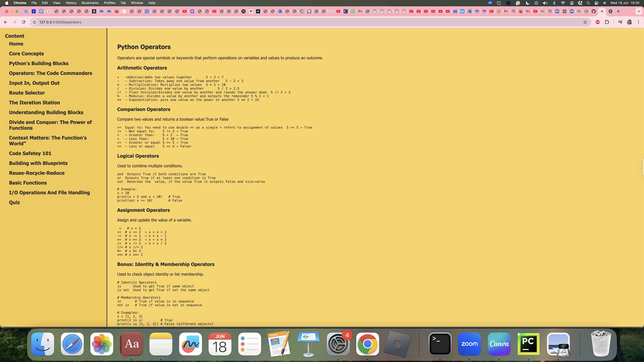Open The Iteration Station link
The height and width of the screenshot is (362, 644).
click(34, 102)
